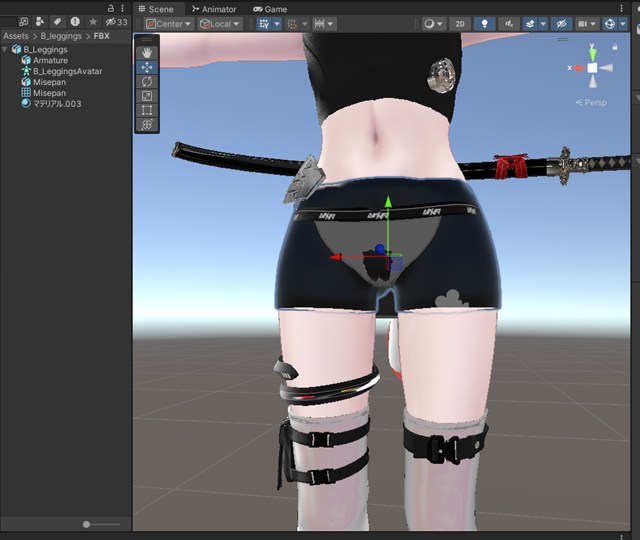Toggle scene lighting bulb
640x540 pixels.
(486, 23)
